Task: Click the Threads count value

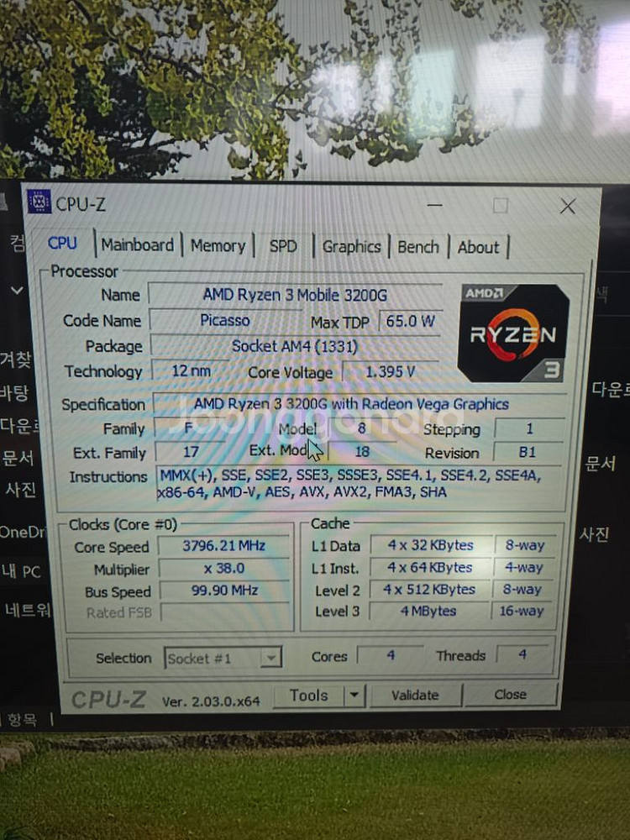Action: point(522,654)
